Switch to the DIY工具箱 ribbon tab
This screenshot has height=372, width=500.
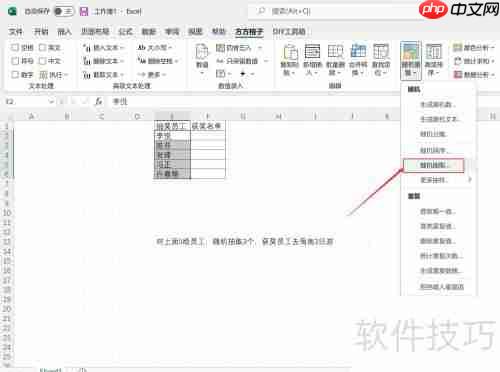(x=289, y=32)
